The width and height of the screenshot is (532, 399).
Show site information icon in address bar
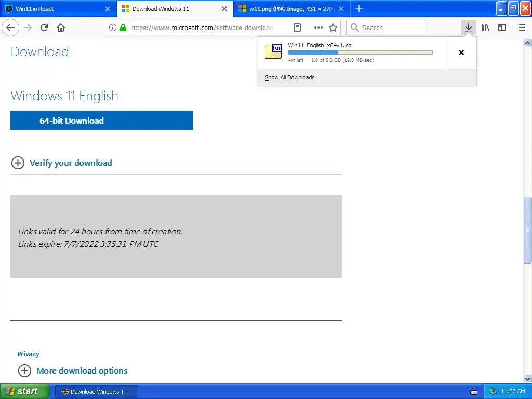click(x=113, y=28)
